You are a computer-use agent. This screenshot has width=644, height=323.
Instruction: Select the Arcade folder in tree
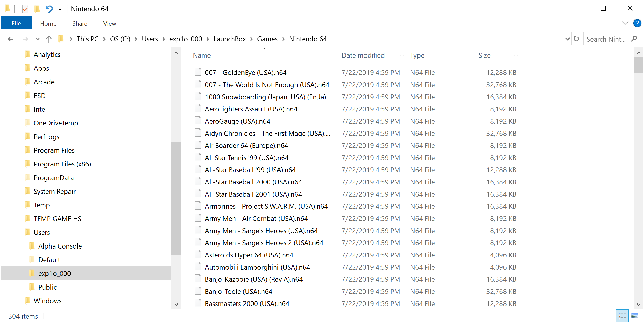[x=44, y=82]
